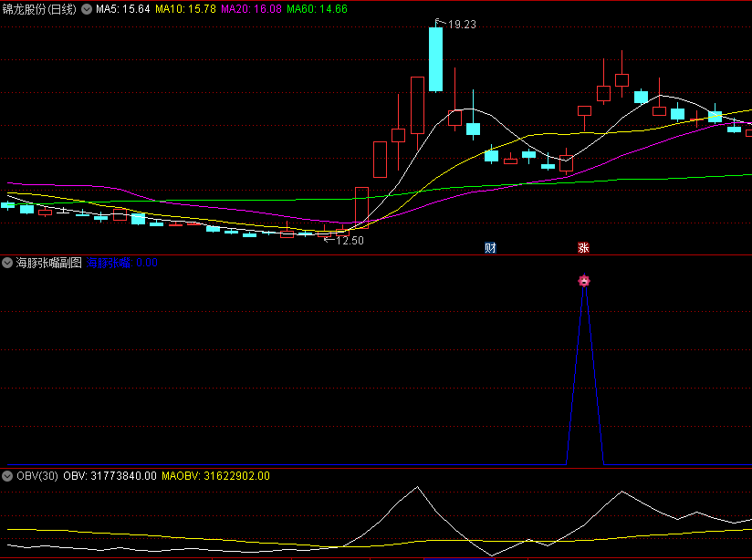Click the MAOBV: 31622902.00 value
The width and height of the screenshot is (752, 560).
[x=215, y=476]
